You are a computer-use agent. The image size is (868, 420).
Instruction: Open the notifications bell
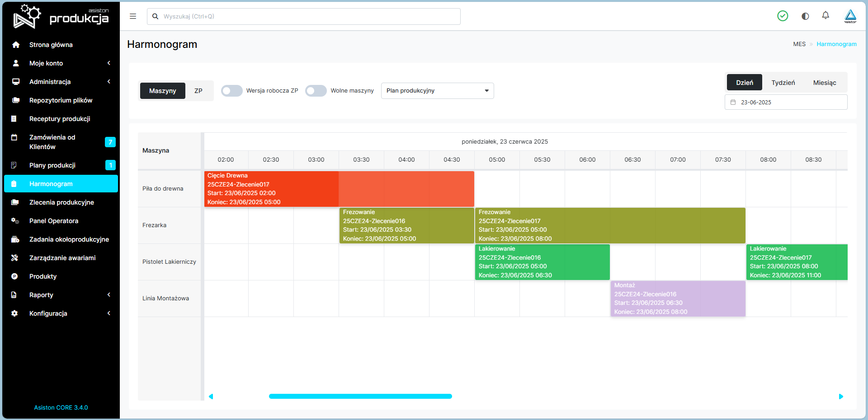pyautogui.click(x=826, y=16)
